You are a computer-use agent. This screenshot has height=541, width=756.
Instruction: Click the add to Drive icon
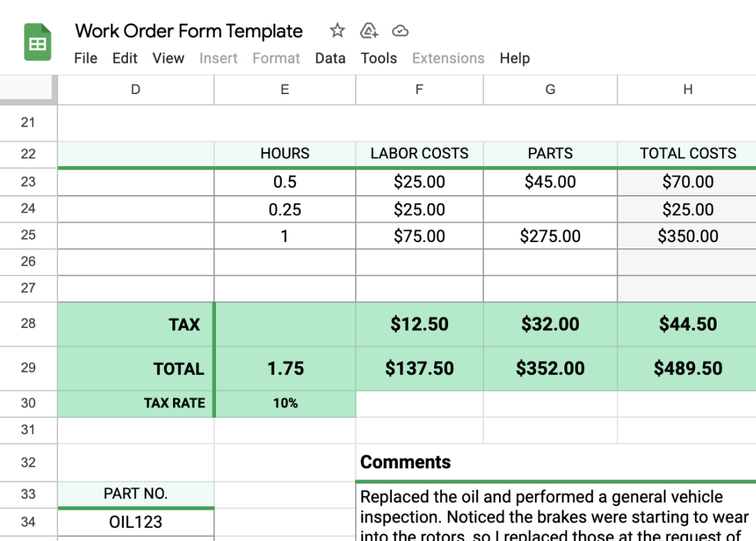369,31
